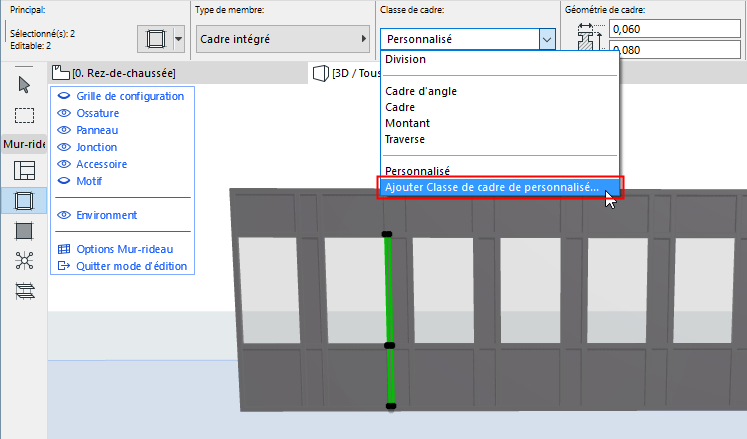
Task: Switch to the 3D / Tous view tab
Action: point(346,73)
